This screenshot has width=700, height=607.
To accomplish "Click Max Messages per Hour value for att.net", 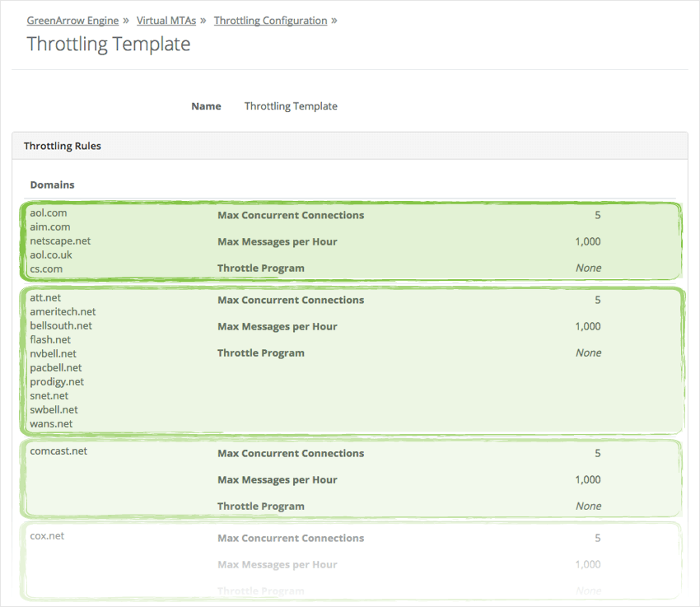I will pos(587,327).
